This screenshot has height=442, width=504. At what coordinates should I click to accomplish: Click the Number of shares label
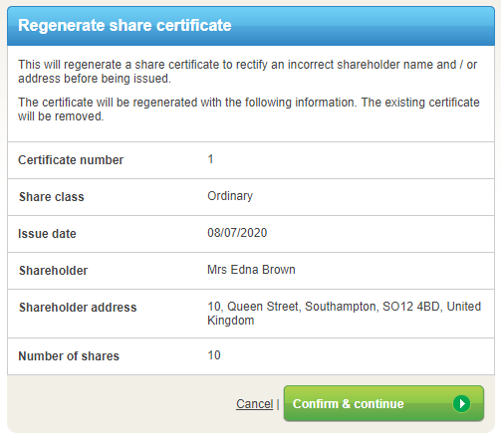coord(69,356)
